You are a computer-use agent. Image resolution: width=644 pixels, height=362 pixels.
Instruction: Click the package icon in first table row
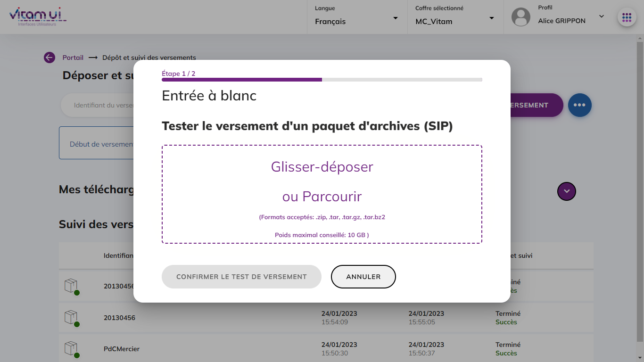71,286
